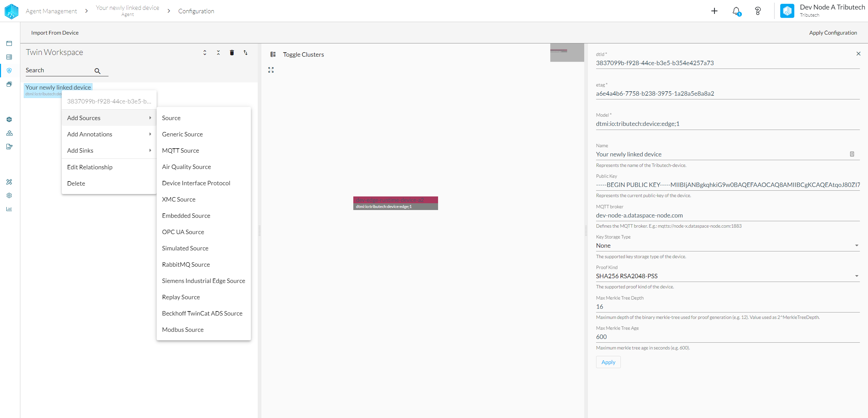Image resolution: width=868 pixels, height=418 pixels.
Task: Close the twin details panel
Action: tap(859, 54)
